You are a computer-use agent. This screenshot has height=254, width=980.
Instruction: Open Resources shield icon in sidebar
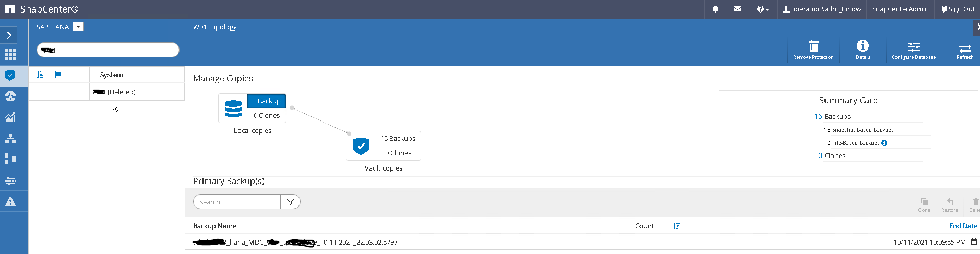[x=10, y=75]
